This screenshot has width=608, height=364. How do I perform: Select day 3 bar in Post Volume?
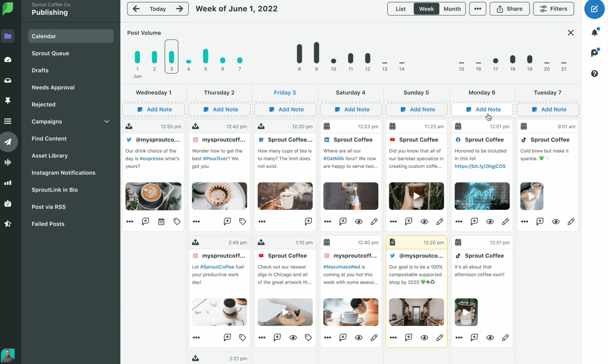point(171,57)
